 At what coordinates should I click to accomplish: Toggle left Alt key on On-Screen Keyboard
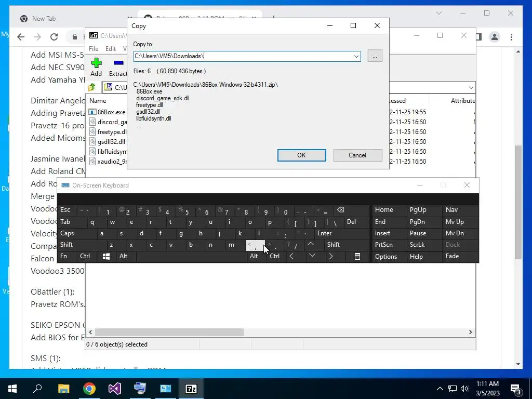123,257
